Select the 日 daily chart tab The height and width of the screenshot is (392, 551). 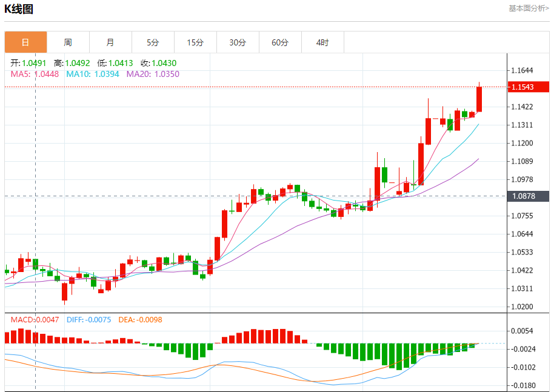(x=25, y=42)
